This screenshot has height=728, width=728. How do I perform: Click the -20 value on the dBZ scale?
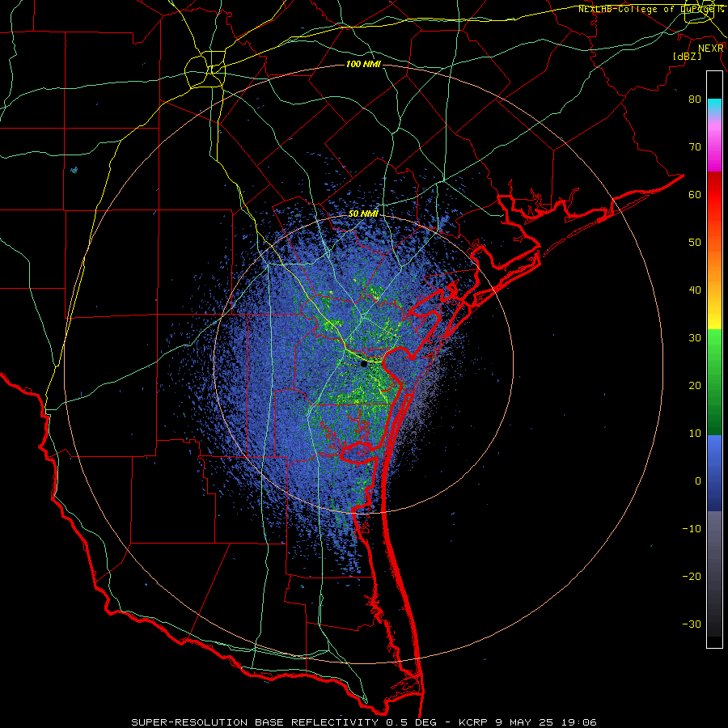(692, 576)
